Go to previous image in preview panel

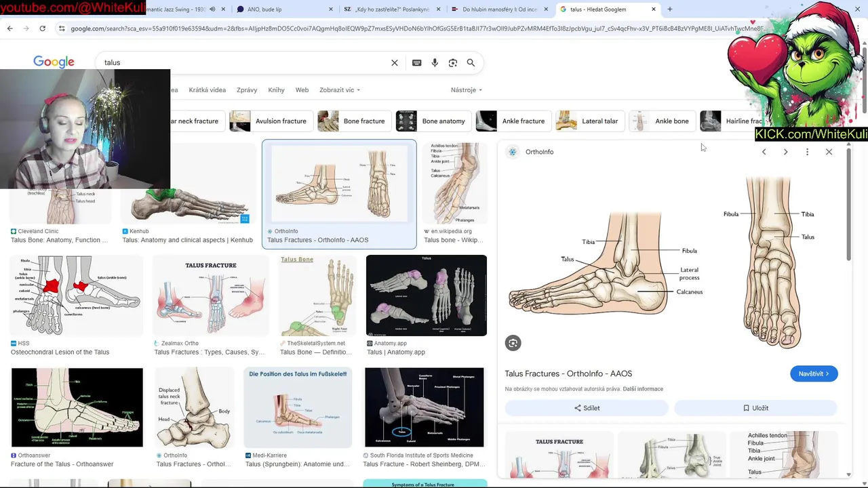pyautogui.click(x=764, y=152)
